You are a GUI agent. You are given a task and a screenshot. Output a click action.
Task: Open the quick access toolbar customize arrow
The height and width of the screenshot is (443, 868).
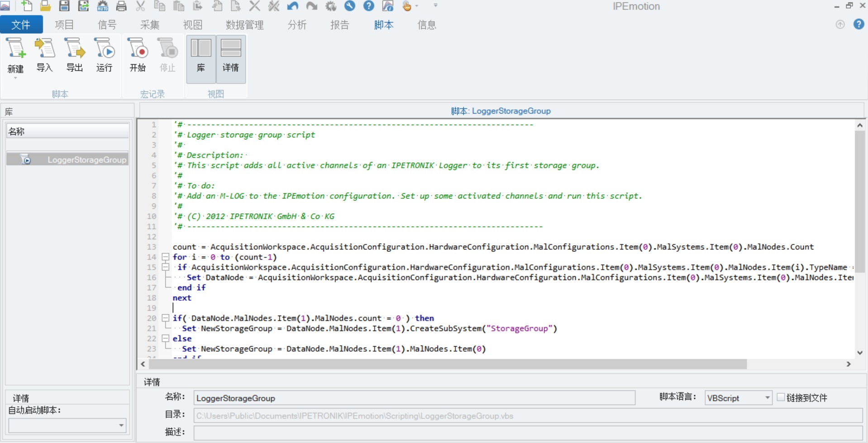click(x=436, y=5)
